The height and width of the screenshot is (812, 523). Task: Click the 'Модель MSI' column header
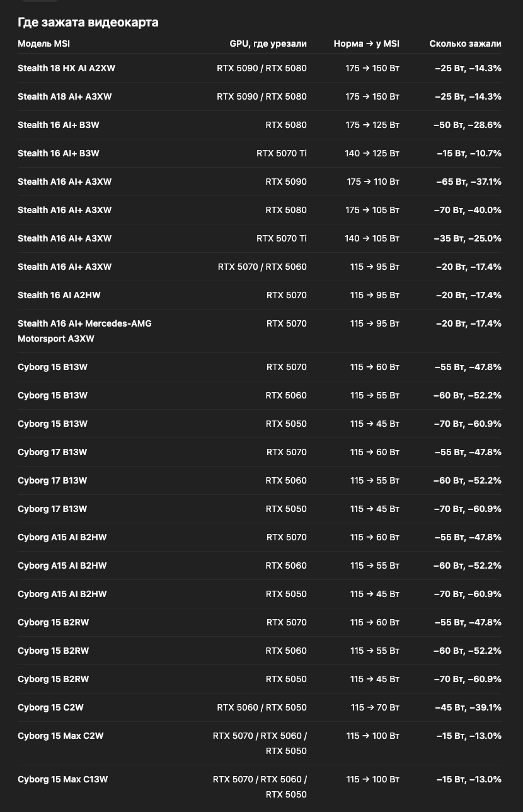(x=43, y=43)
